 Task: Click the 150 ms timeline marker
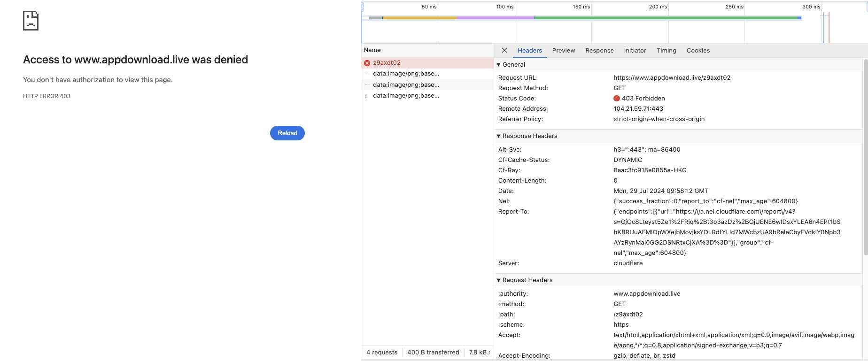[581, 7]
